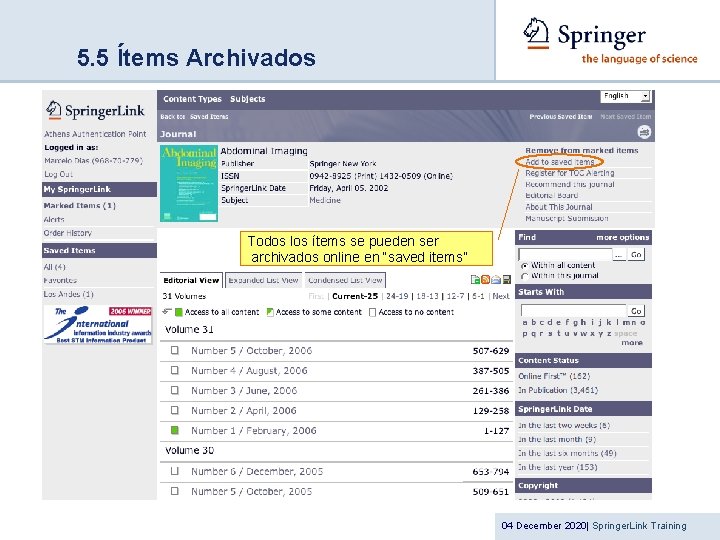Viewport: 720px width, 540px height.
Task: Click the RSS feed icon above the volume list
Action: (485, 279)
